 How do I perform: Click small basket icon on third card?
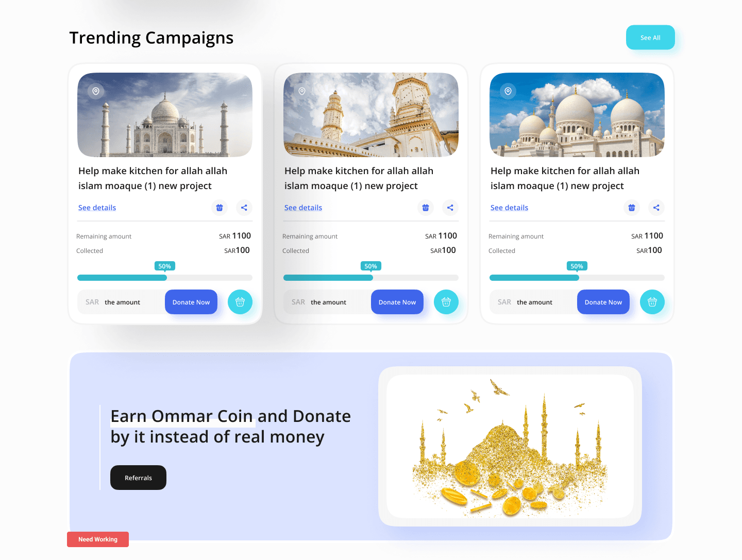pos(632,208)
